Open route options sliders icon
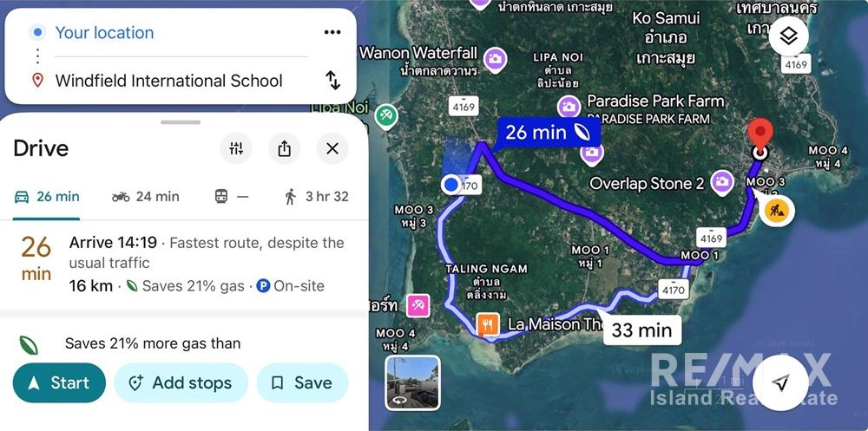The image size is (868, 431). click(x=236, y=148)
